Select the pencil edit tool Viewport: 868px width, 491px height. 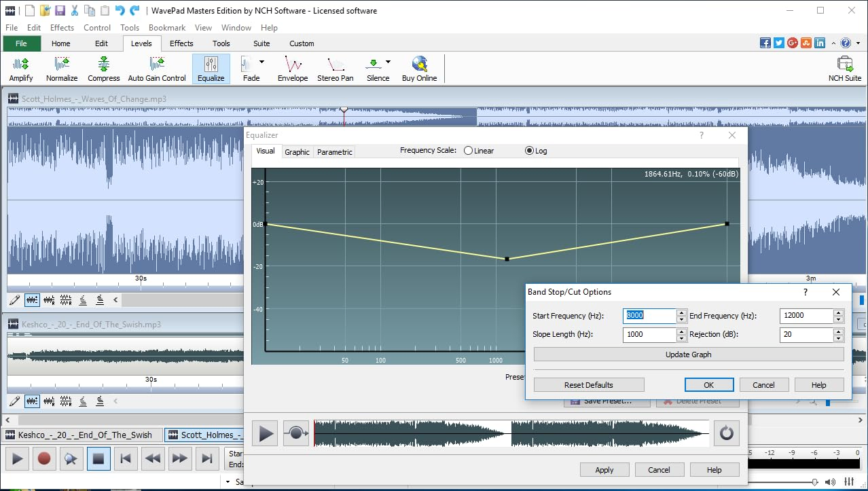pos(14,299)
